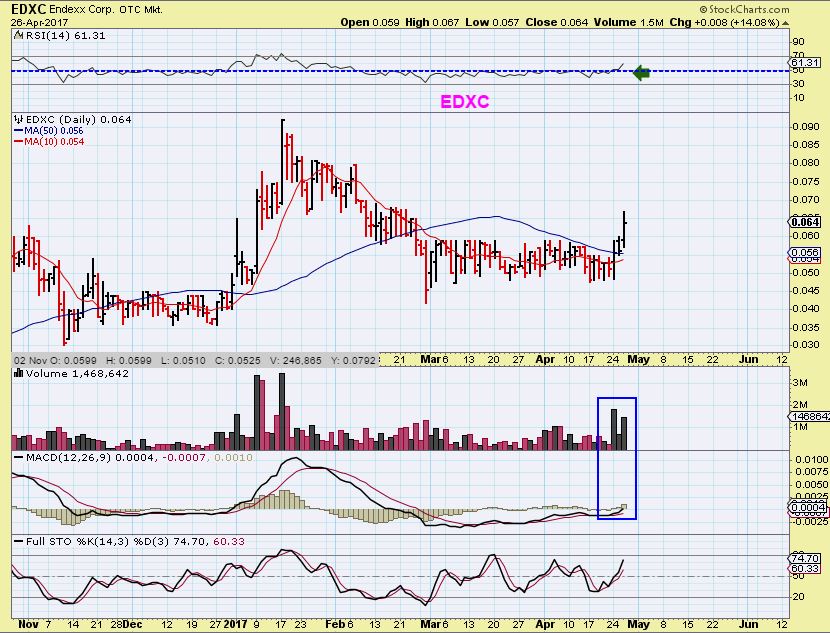Click the small up triangle after the Chg value
This screenshot has height=633, width=830.
tap(785, 23)
